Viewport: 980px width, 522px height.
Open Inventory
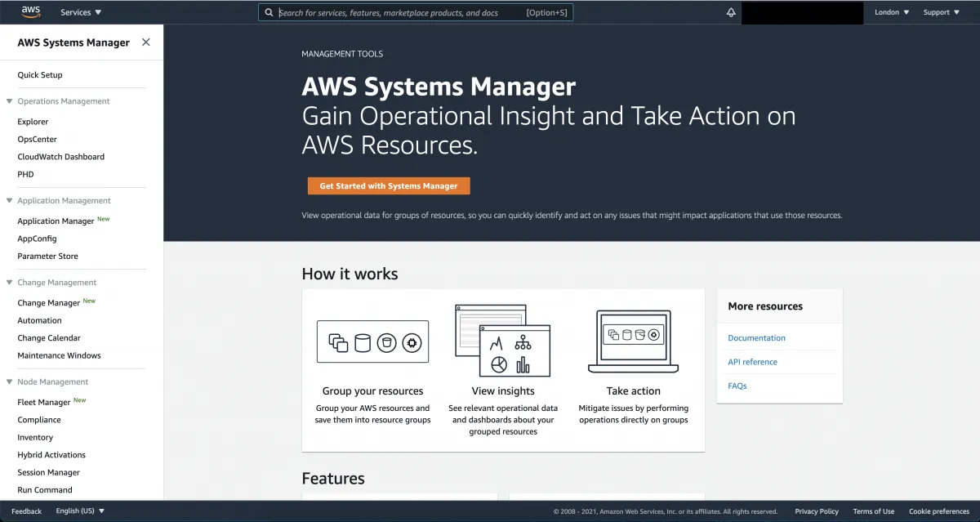tap(35, 438)
